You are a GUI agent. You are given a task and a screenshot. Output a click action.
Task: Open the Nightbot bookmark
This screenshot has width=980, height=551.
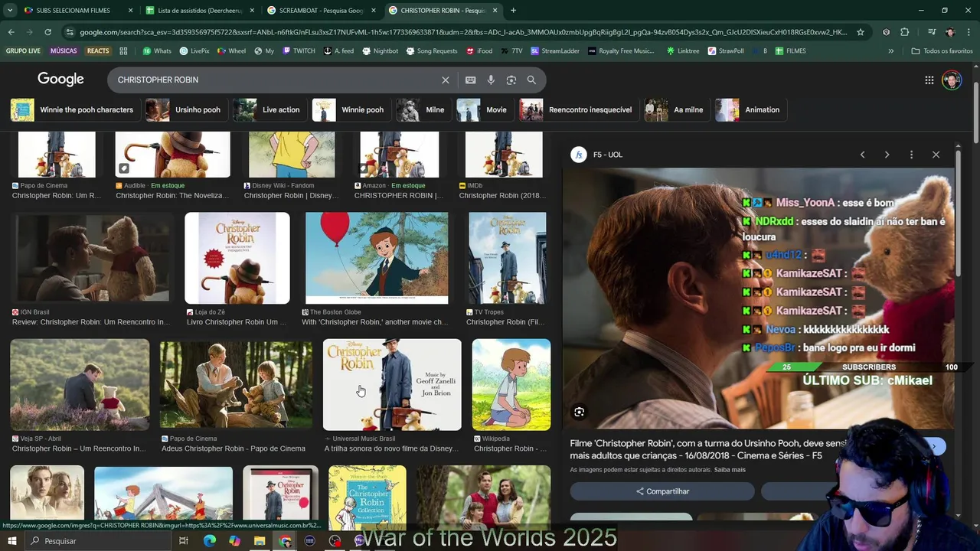point(380,51)
